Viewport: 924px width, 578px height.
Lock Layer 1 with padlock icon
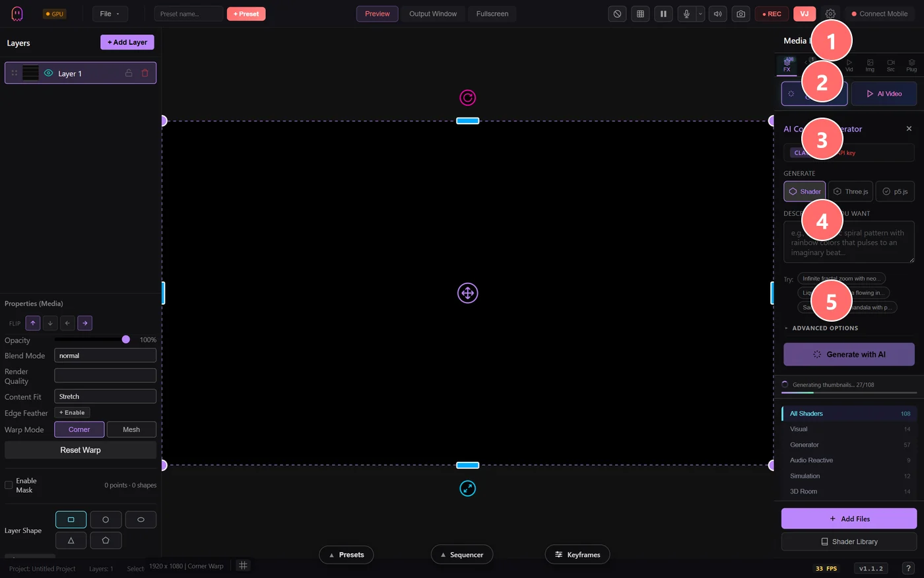129,73
